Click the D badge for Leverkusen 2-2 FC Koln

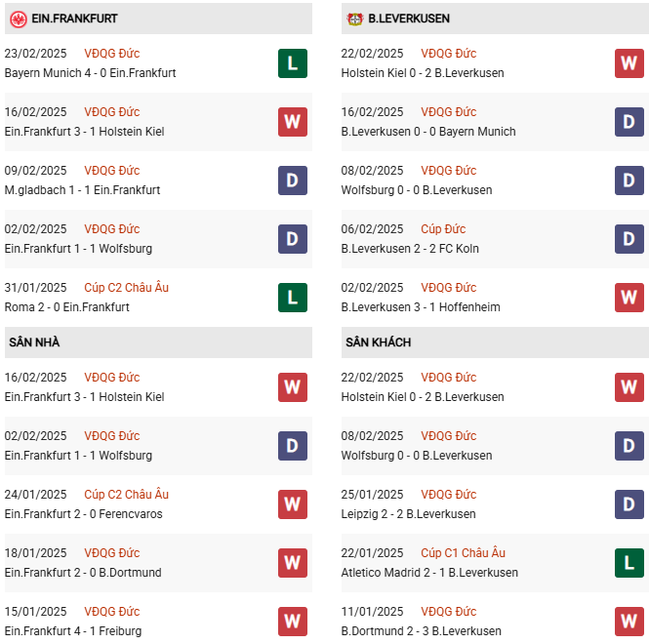pyautogui.click(x=629, y=239)
